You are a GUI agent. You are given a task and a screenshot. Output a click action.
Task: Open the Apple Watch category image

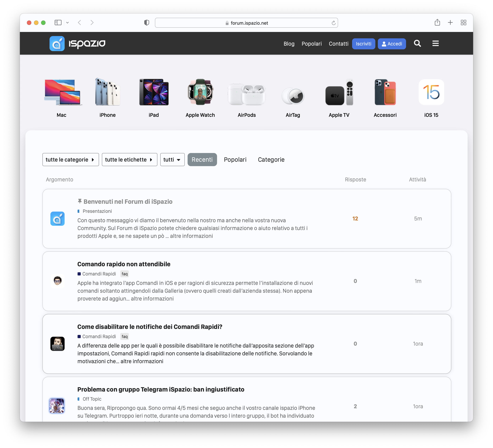pos(200,92)
